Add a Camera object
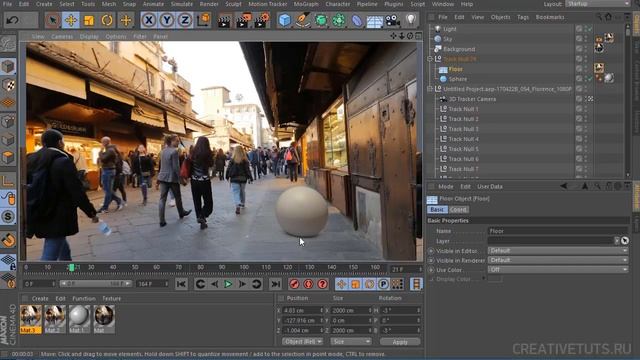Screen dimensions: 640x360 pyautogui.click(x=393, y=20)
